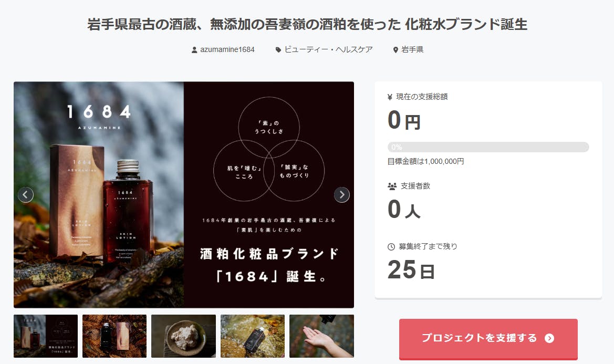Select the thumbnail of bottle on autumn leaves

115,336
